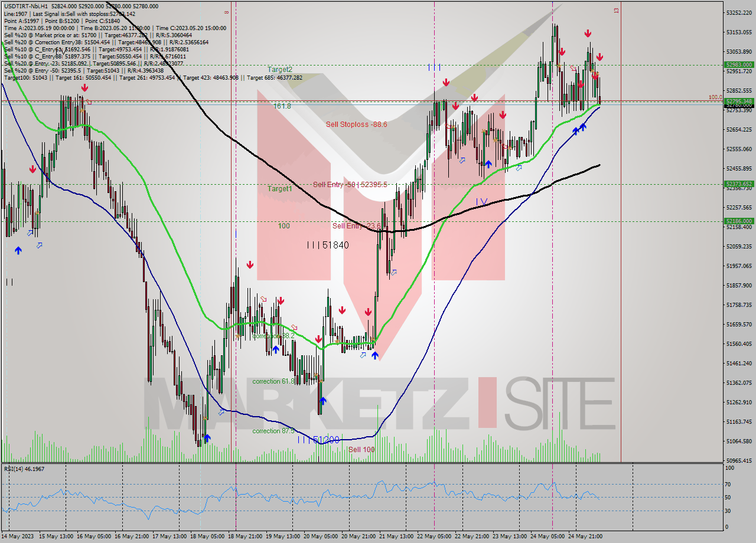The image size is (756, 543).
Task: Select the 'Target2' chart label
Action: (280, 70)
